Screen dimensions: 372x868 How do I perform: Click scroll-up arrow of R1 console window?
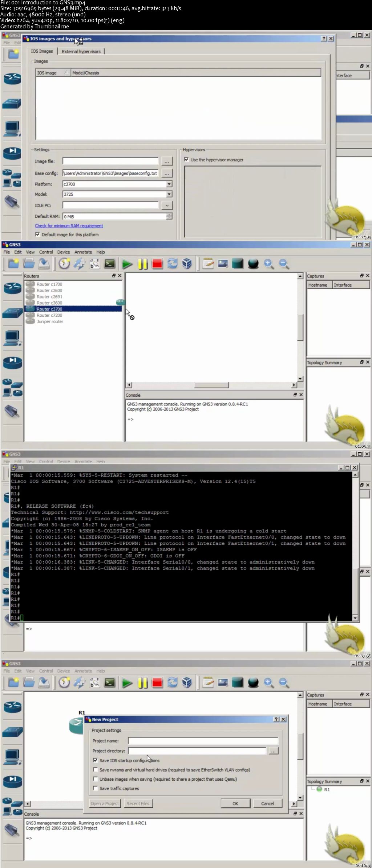pyautogui.click(x=355, y=475)
